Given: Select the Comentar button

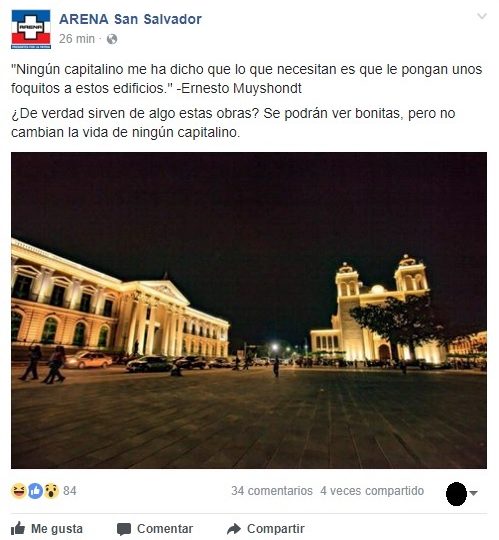Looking at the screenshot, I should click(155, 529).
